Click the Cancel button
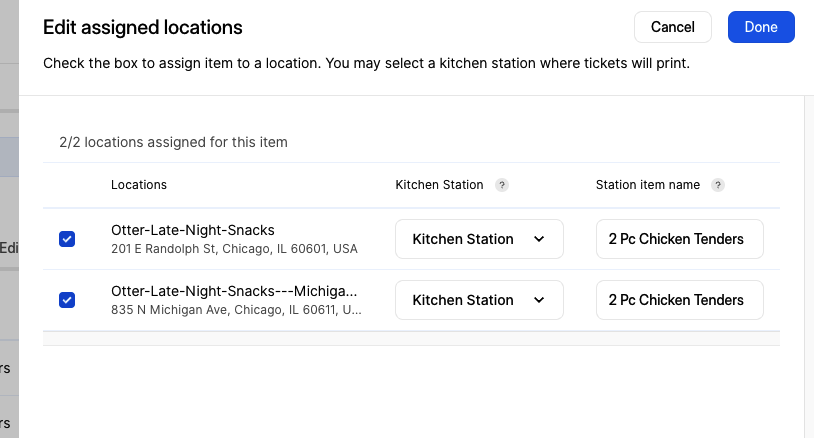Viewport: 814px width, 438px height. click(x=673, y=27)
